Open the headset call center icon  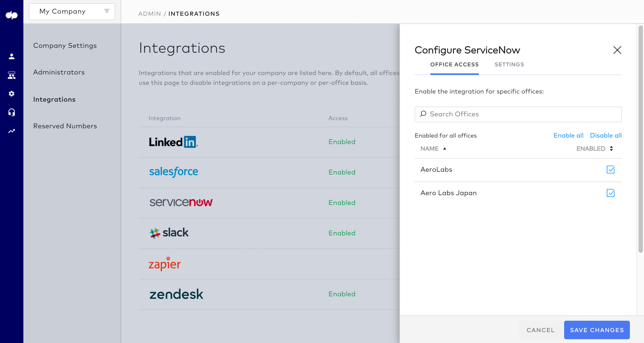click(11, 112)
